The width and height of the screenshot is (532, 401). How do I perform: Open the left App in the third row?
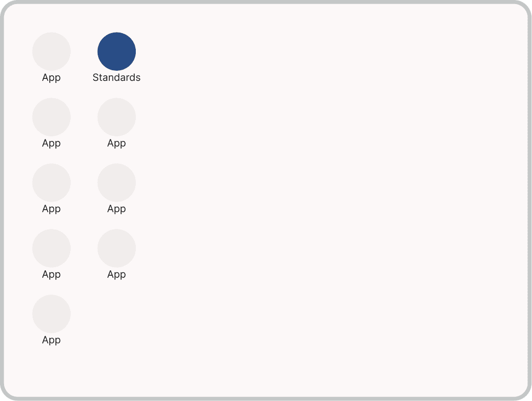coord(51,182)
